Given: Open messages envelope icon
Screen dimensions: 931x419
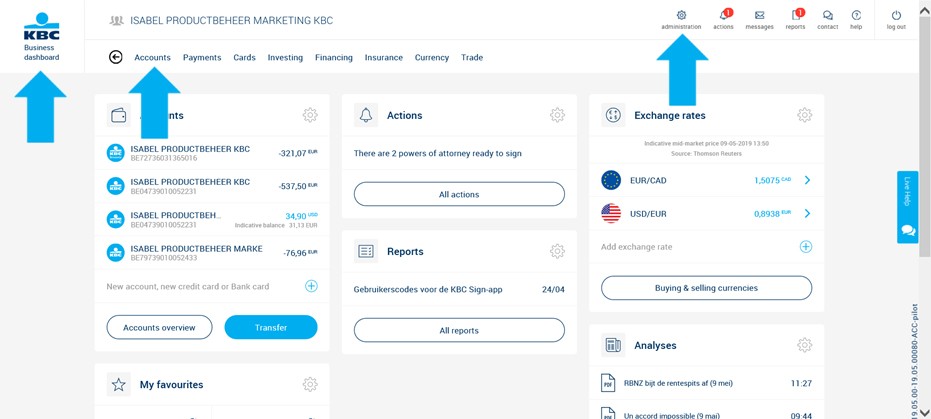Looking at the screenshot, I should coord(759,15).
